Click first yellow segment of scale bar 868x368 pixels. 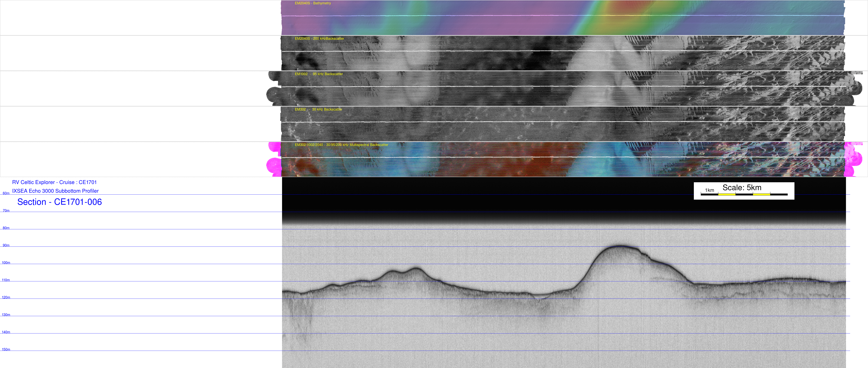point(726,195)
